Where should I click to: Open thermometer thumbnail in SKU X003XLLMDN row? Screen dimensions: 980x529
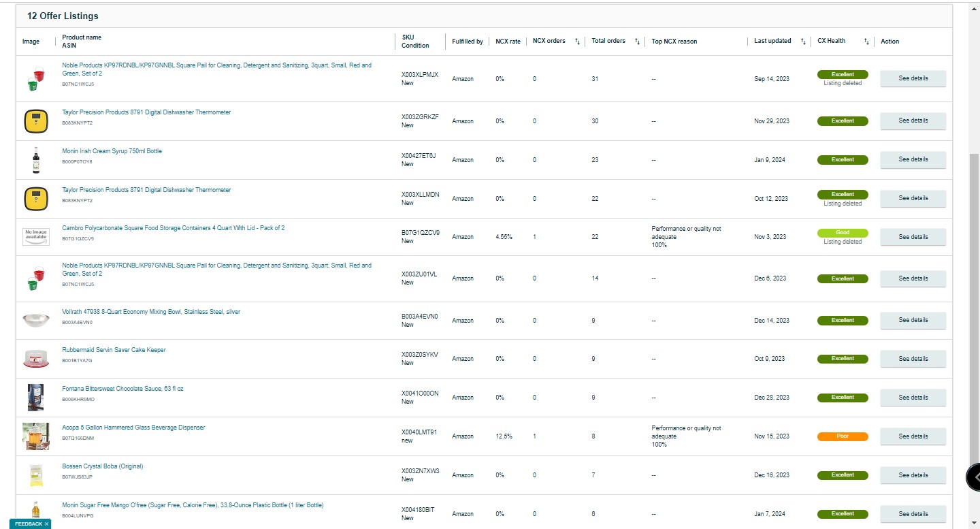pos(36,199)
